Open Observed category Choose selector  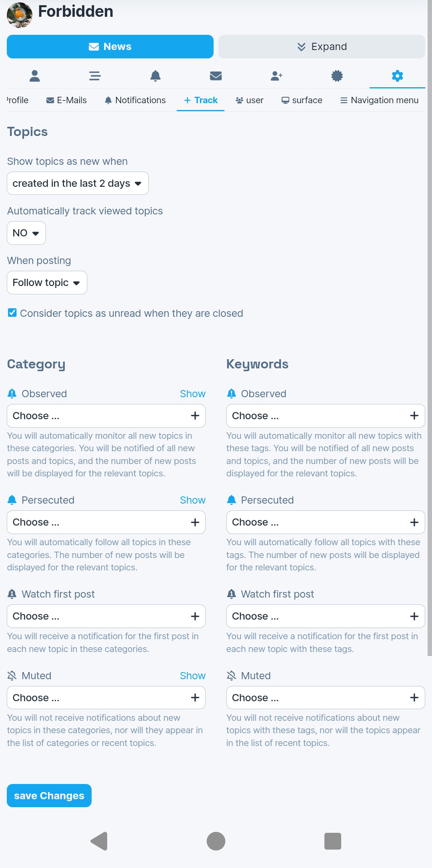tap(106, 416)
